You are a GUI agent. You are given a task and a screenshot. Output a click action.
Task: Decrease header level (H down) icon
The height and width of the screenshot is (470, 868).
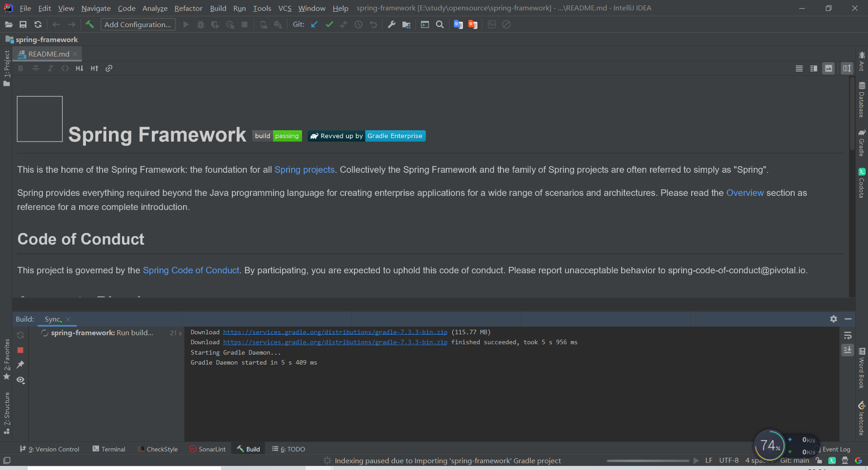pyautogui.click(x=80, y=68)
